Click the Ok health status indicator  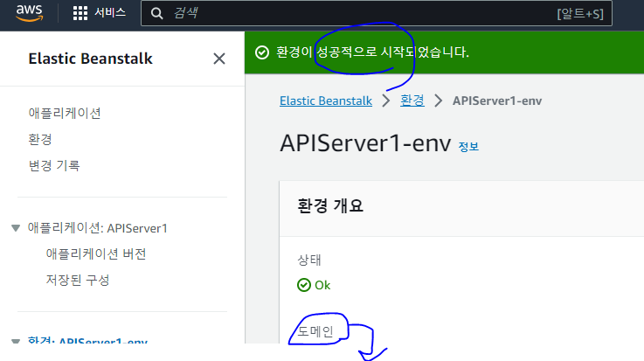[314, 285]
